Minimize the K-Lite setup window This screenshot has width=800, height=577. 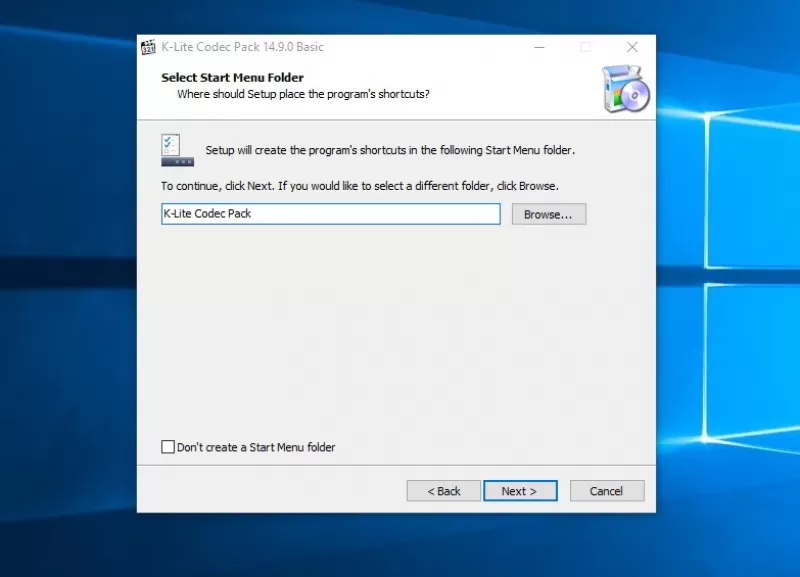[x=539, y=47]
